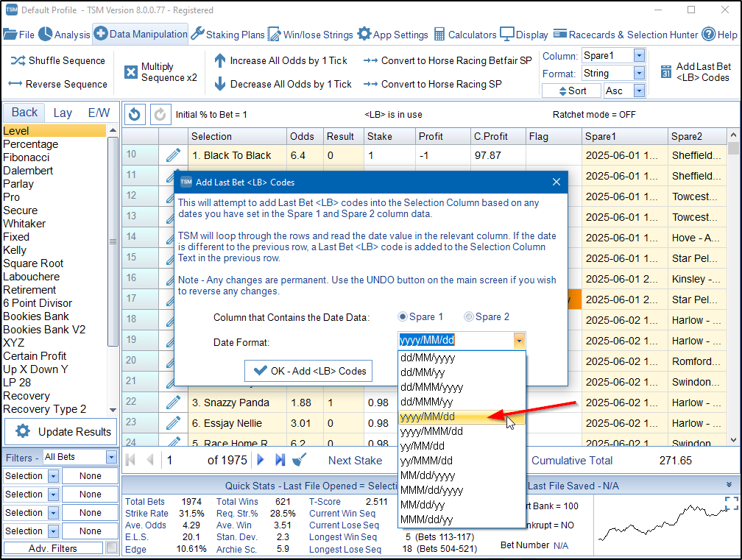
Task: Select the Spare 2 radio button
Action: click(469, 316)
